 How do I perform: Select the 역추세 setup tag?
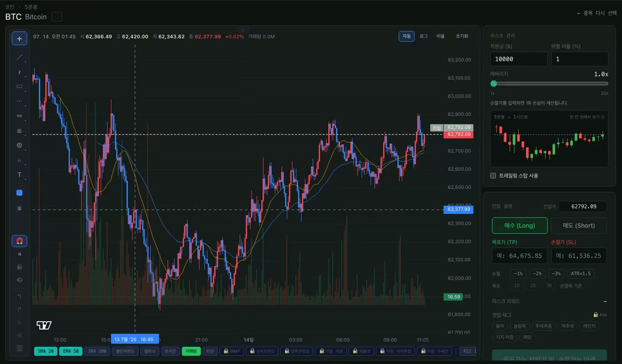(567, 326)
